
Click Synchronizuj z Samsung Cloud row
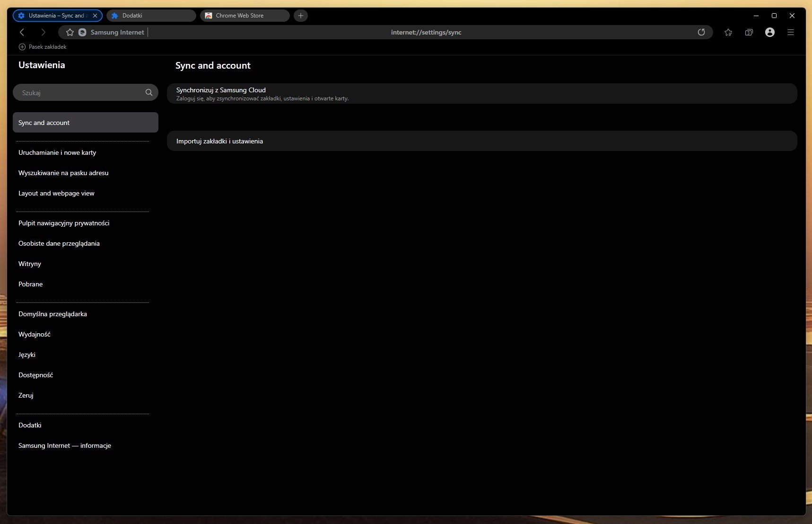(482, 94)
